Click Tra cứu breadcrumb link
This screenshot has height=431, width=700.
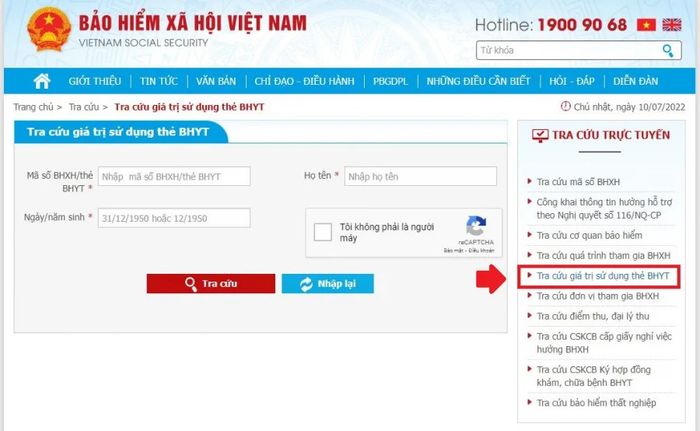[83, 107]
